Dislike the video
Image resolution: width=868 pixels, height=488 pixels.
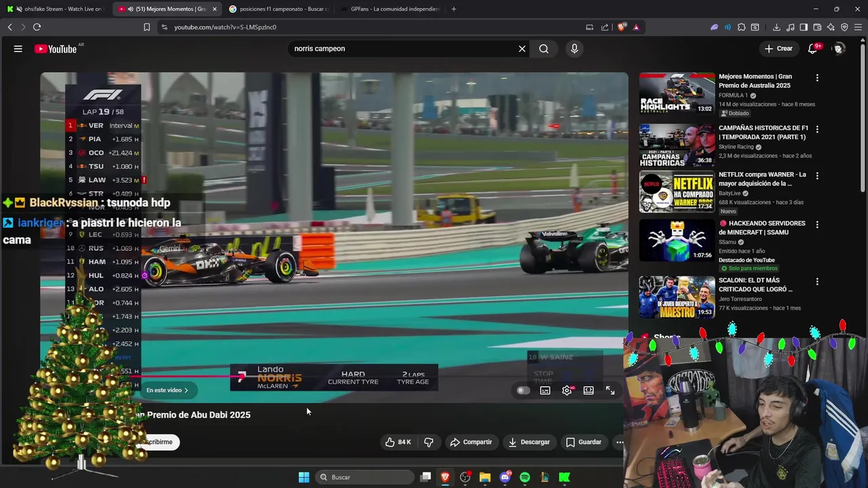[x=429, y=442]
